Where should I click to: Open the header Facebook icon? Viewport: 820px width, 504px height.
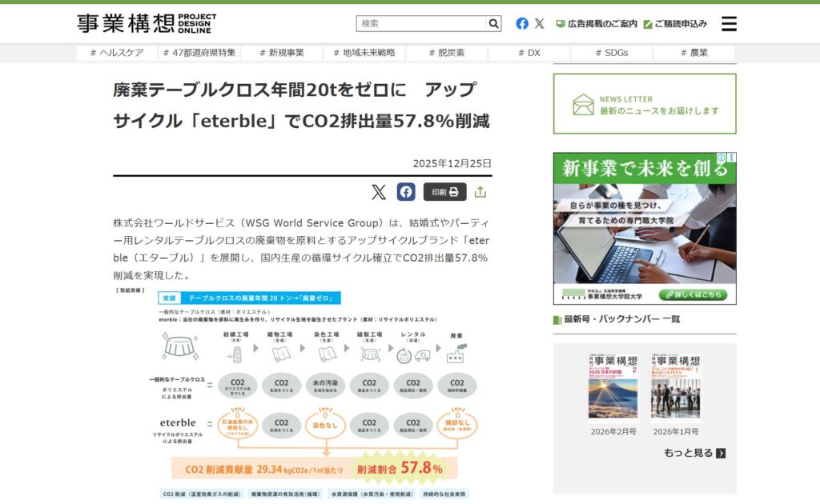(522, 24)
